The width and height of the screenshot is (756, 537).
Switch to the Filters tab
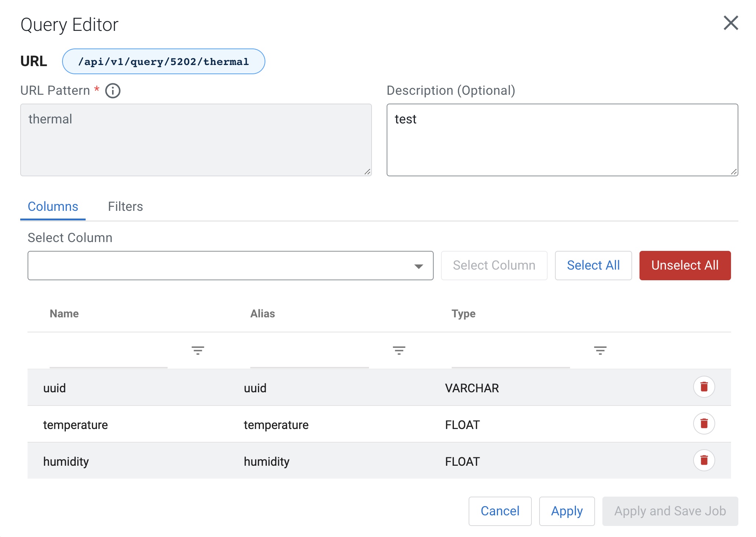(x=125, y=206)
